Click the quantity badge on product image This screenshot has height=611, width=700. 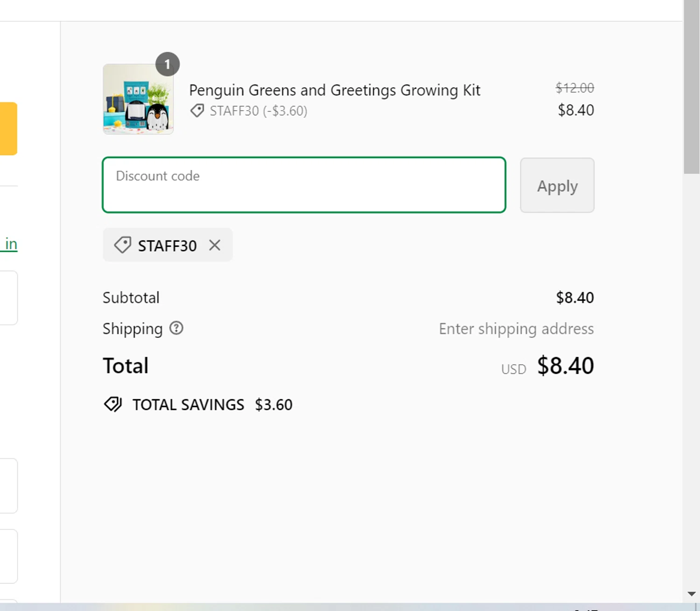point(168,64)
